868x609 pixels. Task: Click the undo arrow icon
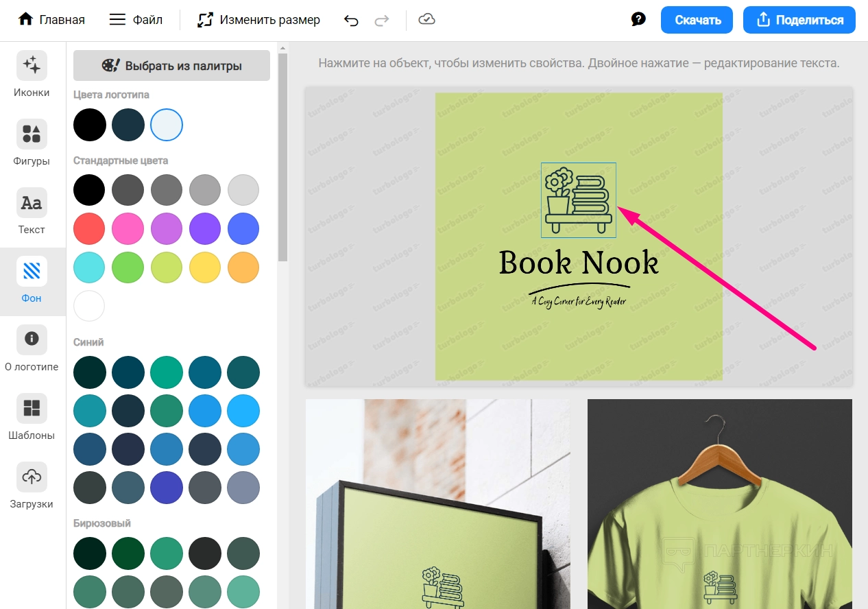(351, 21)
